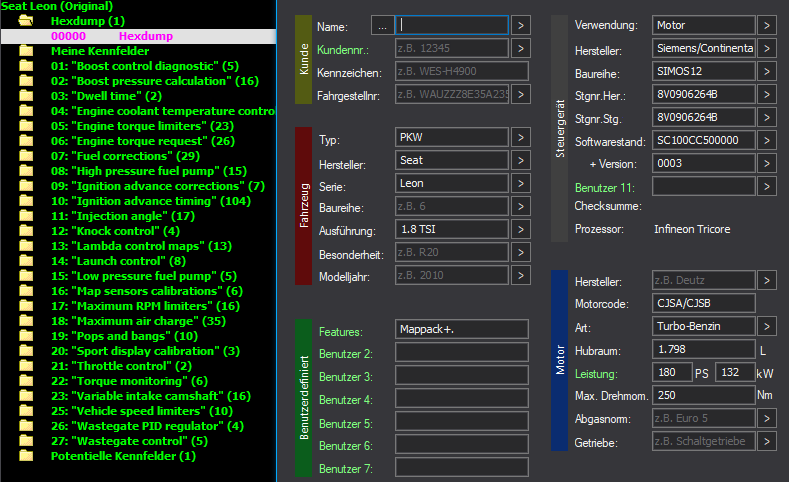Image resolution: width=789 pixels, height=482 pixels.
Task: Open the arrow list for Verwendung Motor
Action: pos(767,25)
